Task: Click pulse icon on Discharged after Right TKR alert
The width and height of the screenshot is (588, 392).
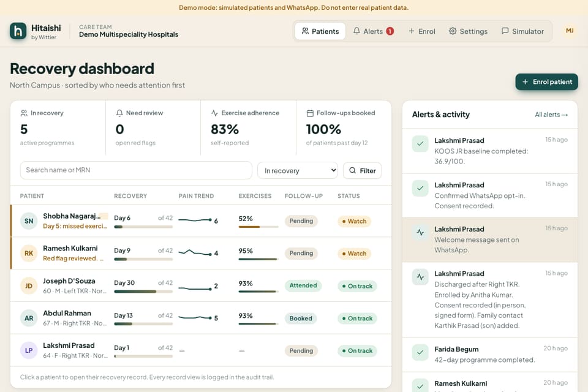Action: click(x=420, y=277)
